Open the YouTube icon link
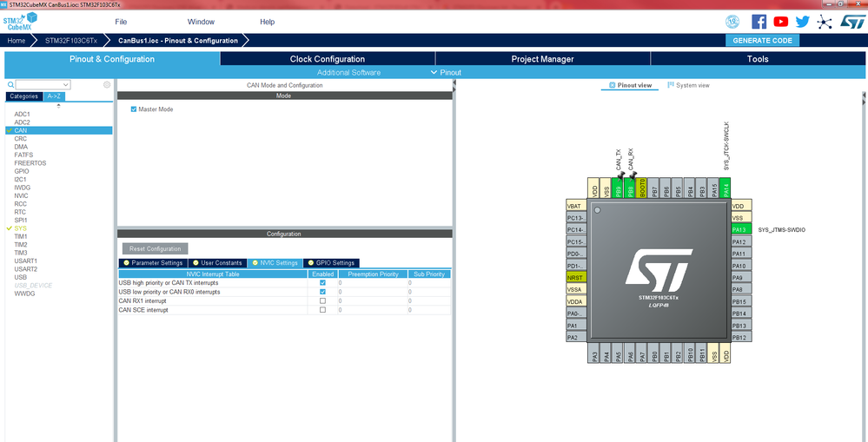This screenshot has height=442, width=868. (780, 22)
